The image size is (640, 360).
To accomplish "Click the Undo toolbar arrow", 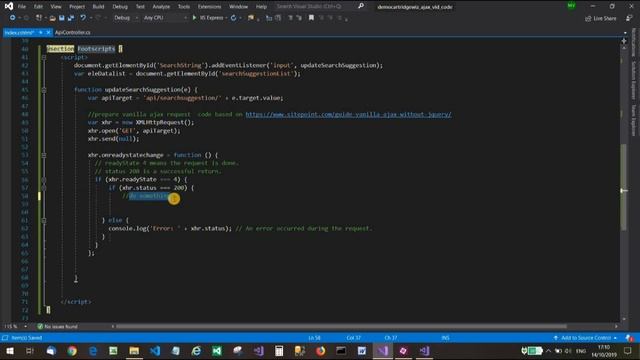I will 83,18.
